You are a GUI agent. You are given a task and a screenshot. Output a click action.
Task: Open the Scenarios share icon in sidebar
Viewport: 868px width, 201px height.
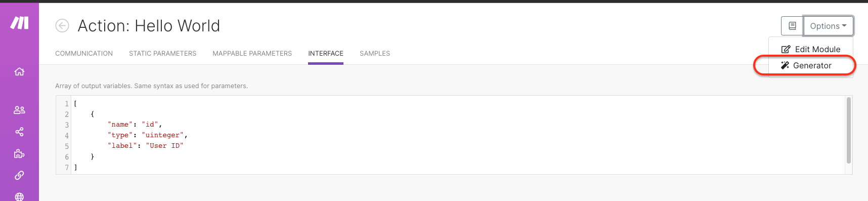19,132
